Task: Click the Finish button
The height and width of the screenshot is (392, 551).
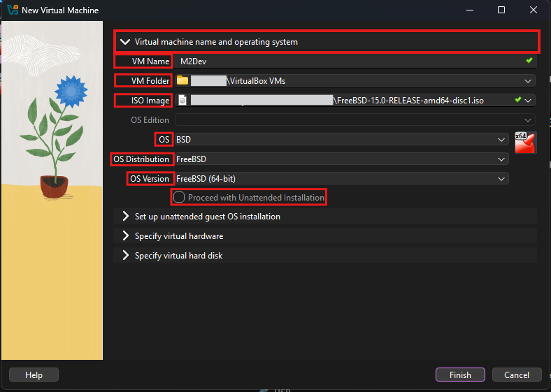Action: point(460,375)
